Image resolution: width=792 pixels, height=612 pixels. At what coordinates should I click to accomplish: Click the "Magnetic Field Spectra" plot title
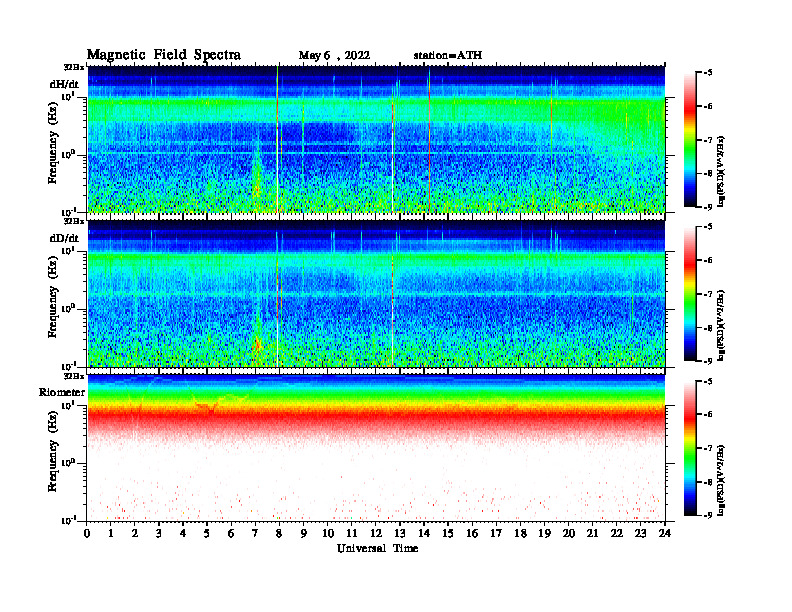[164, 55]
